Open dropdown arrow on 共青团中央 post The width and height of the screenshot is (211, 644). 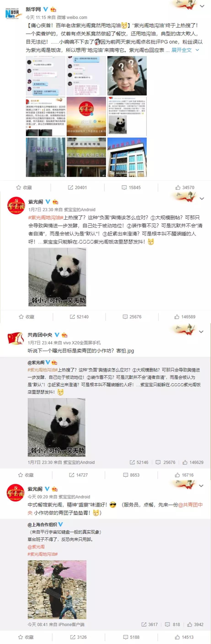(201, 332)
